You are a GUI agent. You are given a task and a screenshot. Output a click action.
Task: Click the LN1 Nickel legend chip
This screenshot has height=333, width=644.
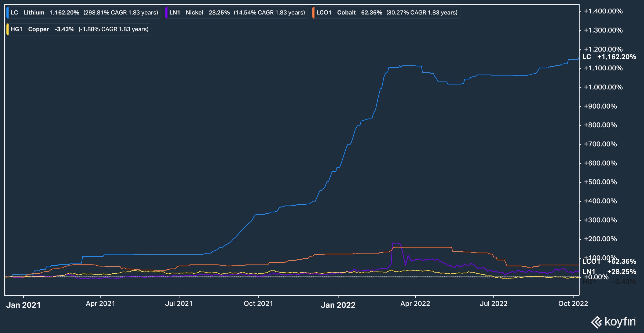(237, 13)
